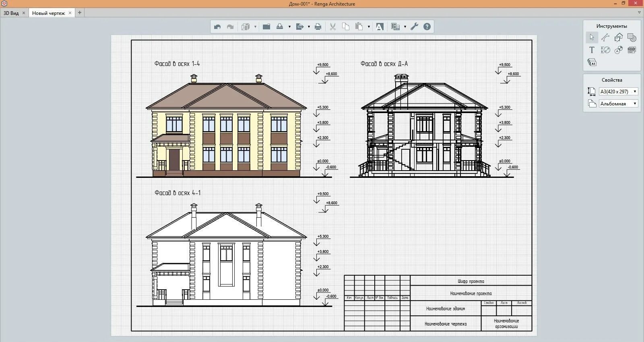Image resolution: width=644 pixels, height=342 pixels.
Task: Expand the dropdown arrow beside the layout icon
Action: 405,27
